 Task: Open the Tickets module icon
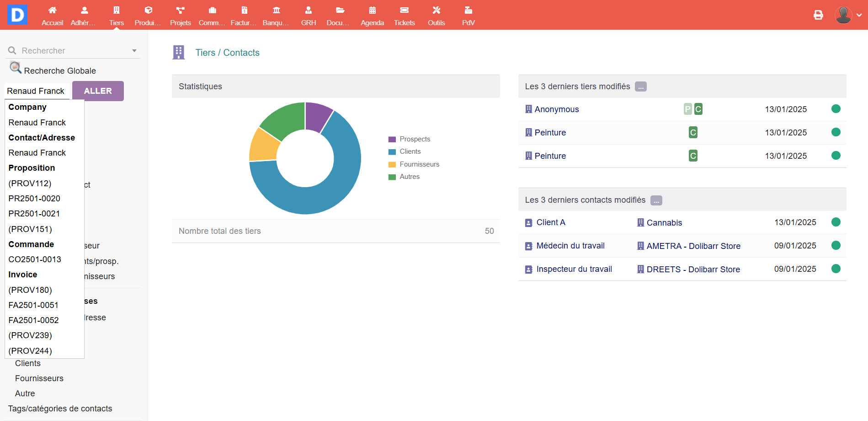404,11
